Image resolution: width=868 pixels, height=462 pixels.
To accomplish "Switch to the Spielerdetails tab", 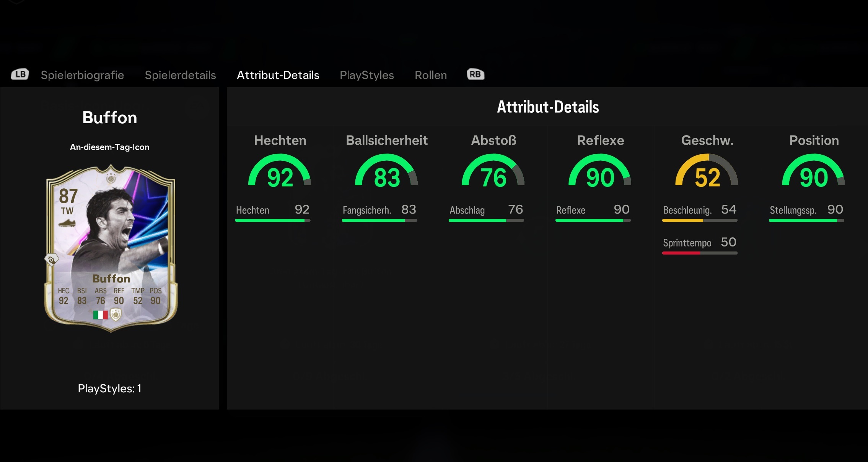I will [180, 75].
